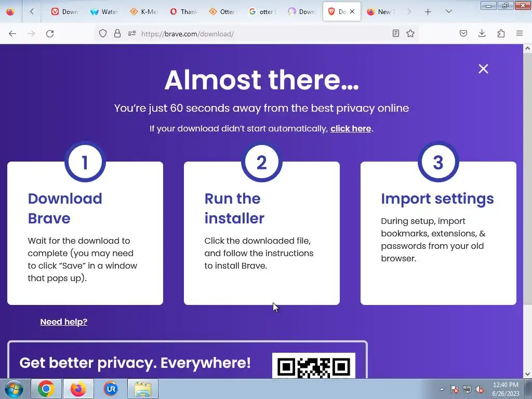This screenshot has width=532, height=399.
Task: Click the page's vertical scrollbar thumb
Action: click(x=528, y=179)
